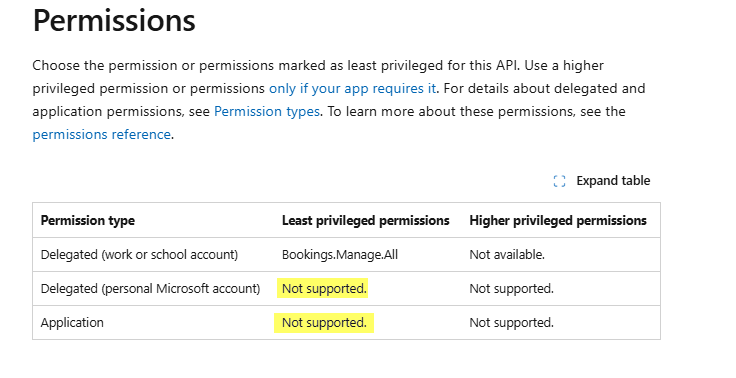Click the Permissions page heading
736x378 pixels.
click(114, 20)
